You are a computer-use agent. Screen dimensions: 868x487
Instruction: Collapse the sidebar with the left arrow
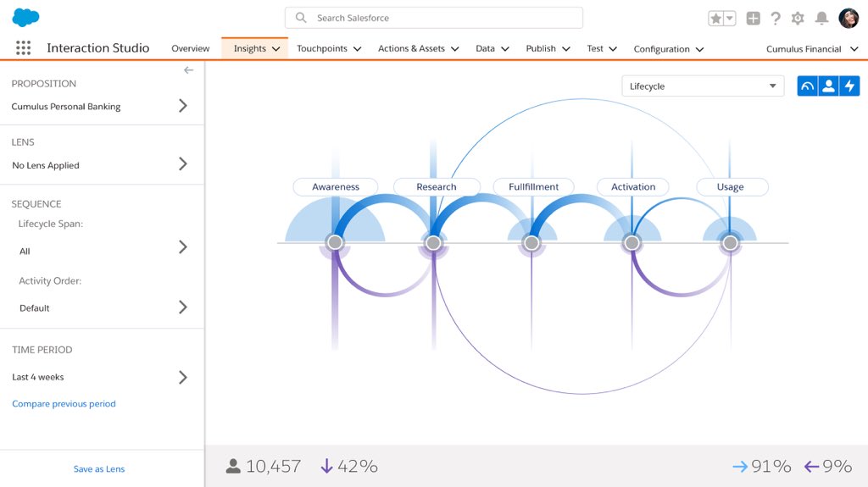(189, 70)
